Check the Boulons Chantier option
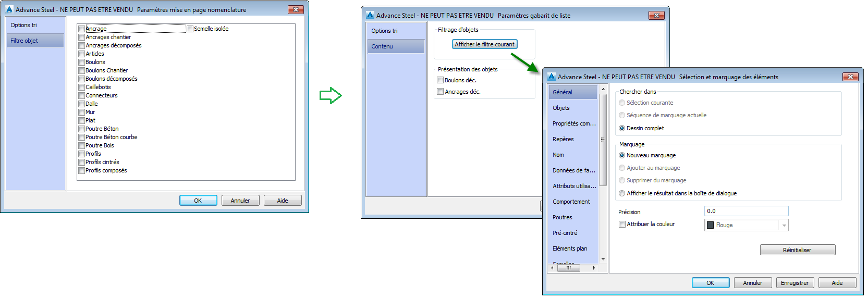The width and height of the screenshot is (868, 299). click(x=81, y=71)
